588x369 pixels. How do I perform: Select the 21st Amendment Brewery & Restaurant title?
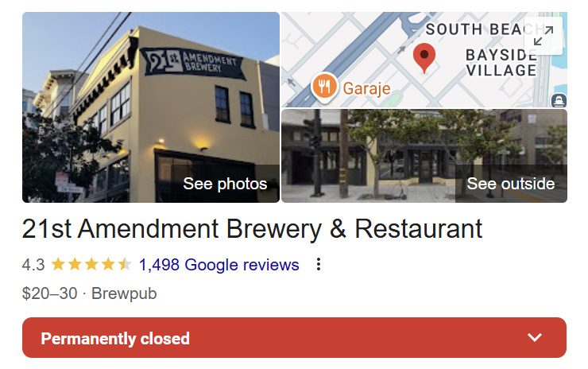(x=252, y=228)
